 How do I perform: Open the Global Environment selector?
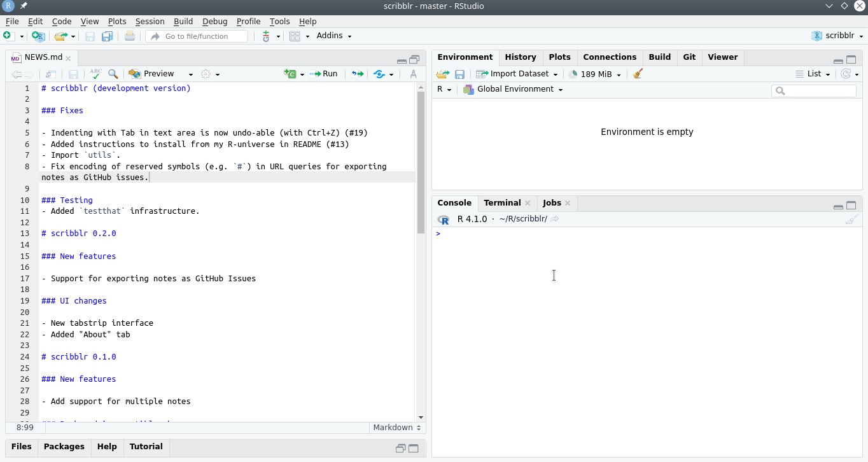[x=513, y=89]
